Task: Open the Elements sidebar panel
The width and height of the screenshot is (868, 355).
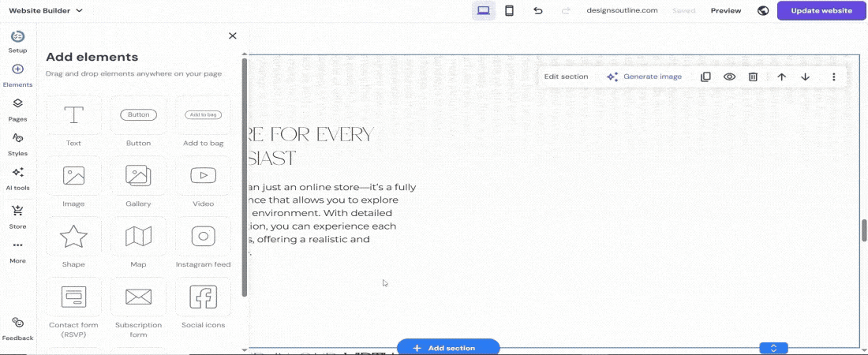Action: (17, 76)
